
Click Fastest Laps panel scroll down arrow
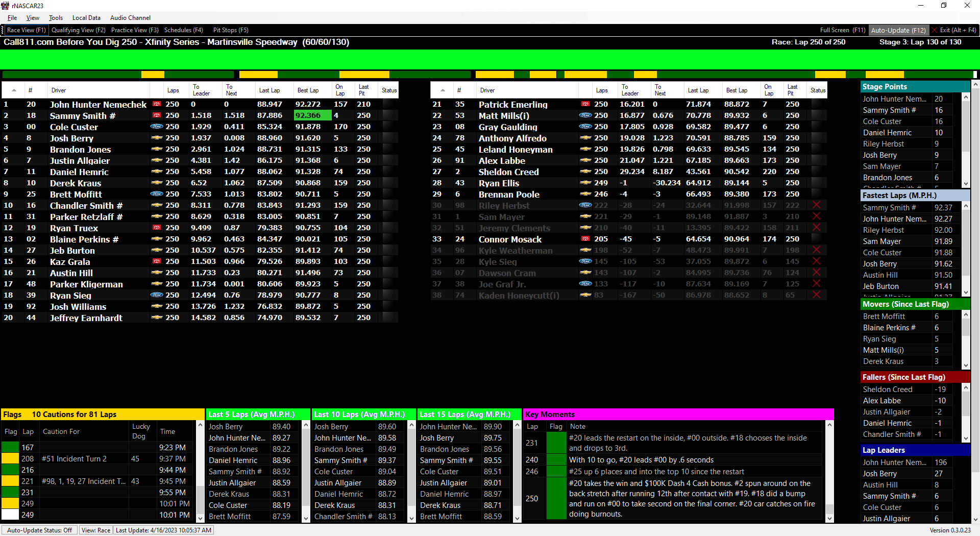point(966,293)
